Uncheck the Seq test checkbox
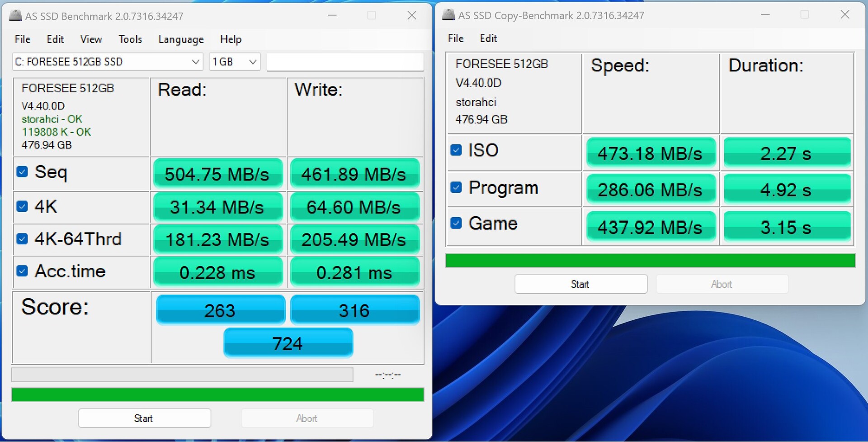The height and width of the screenshot is (442, 868). tap(22, 172)
